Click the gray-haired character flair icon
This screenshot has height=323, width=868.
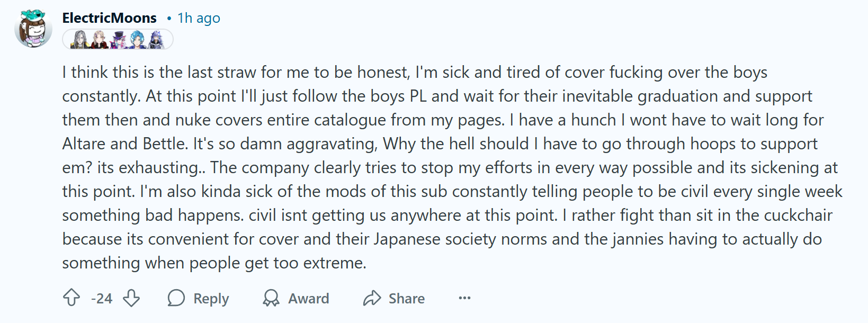pyautogui.click(x=79, y=40)
